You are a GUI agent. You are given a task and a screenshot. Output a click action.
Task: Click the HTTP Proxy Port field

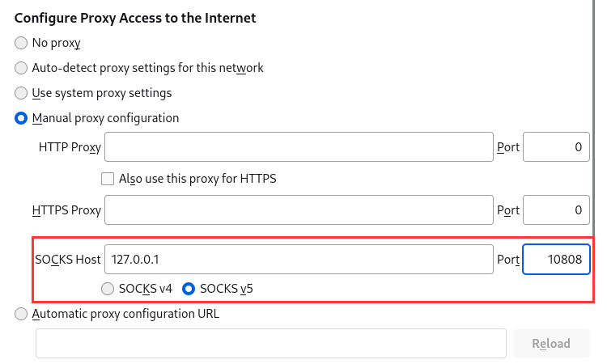tap(556, 147)
